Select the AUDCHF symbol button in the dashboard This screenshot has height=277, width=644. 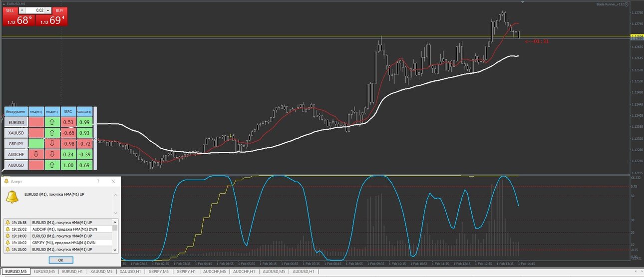tap(16, 154)
